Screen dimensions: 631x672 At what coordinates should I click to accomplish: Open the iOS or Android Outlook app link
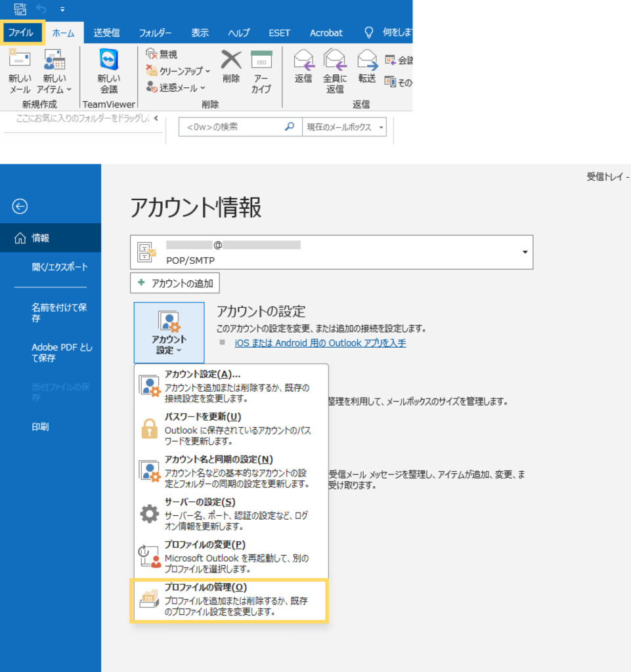point(320,343)
